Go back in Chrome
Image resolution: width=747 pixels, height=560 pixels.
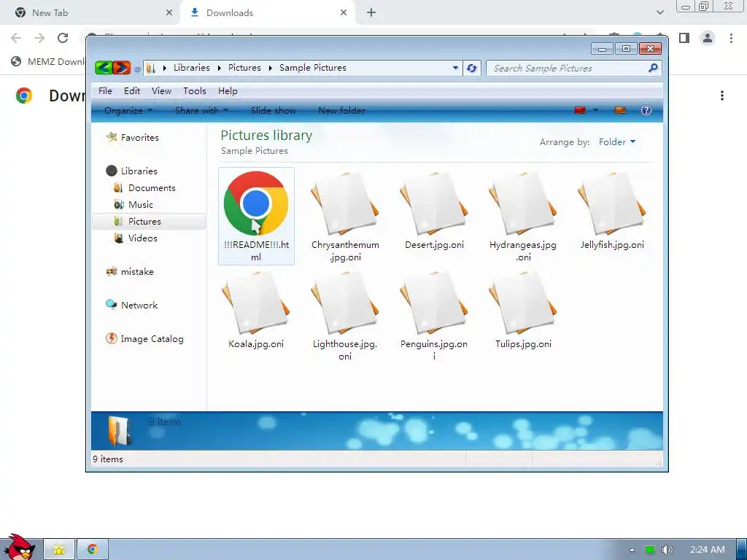(16, 38)
